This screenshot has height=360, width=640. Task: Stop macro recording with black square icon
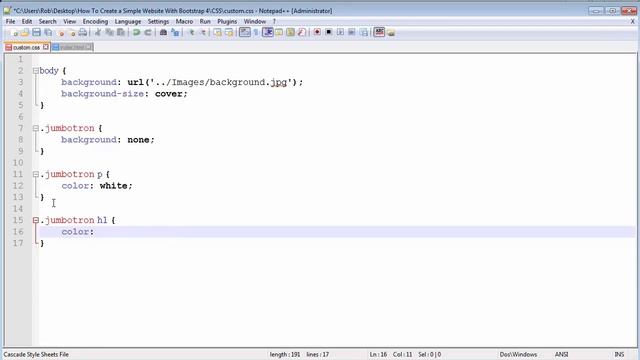tap(329, 32)
